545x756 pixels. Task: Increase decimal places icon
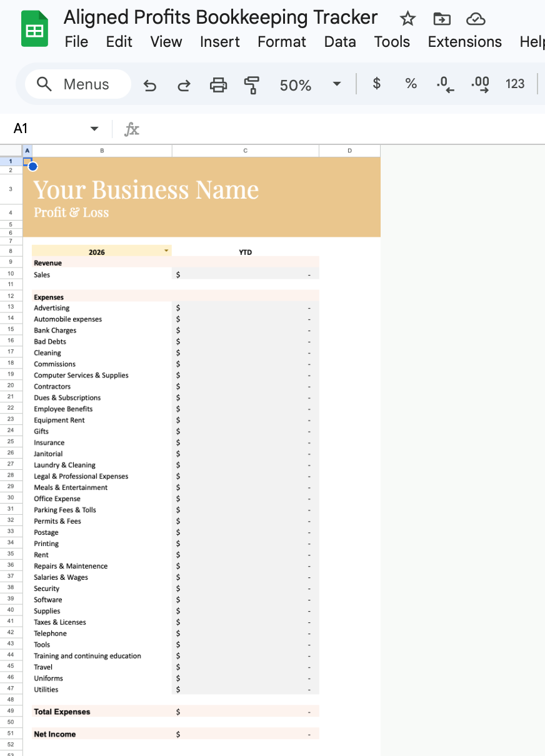coord(480,84)
